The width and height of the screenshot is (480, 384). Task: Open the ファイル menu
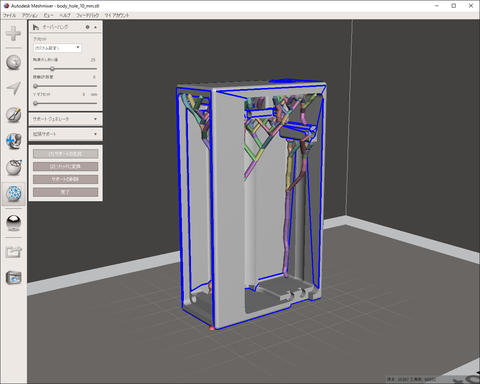click(x=9, y=15)
